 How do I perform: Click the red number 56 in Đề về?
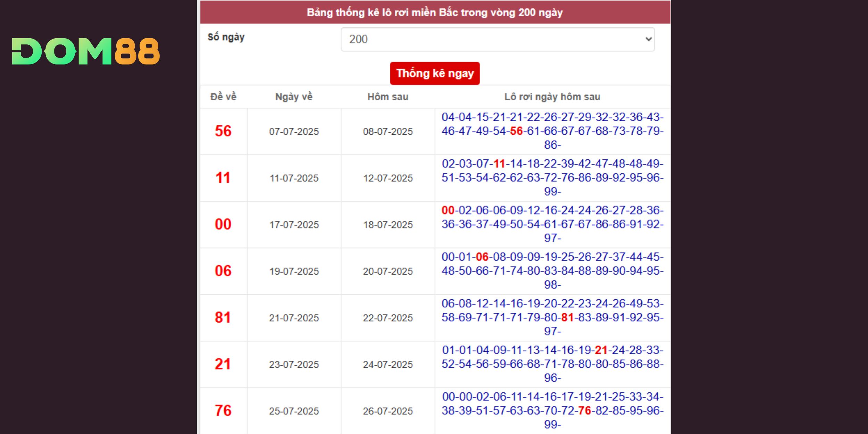(223, 131)
